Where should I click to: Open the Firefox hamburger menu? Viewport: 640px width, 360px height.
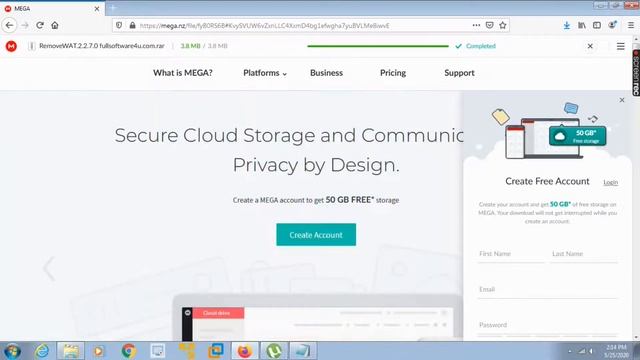pyautogui.click(x=631, y=25)
